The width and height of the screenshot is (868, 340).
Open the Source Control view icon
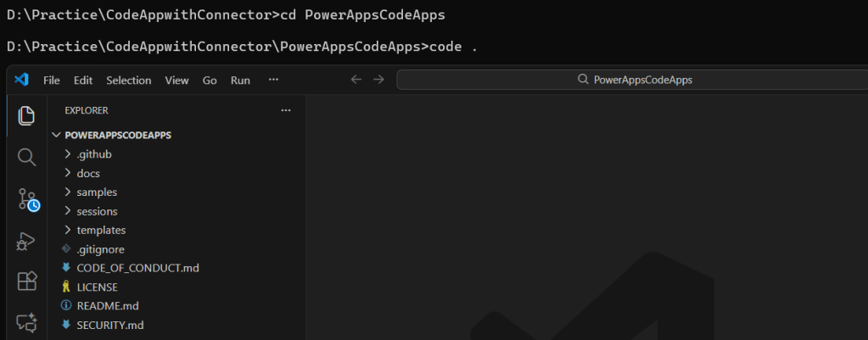27,199
